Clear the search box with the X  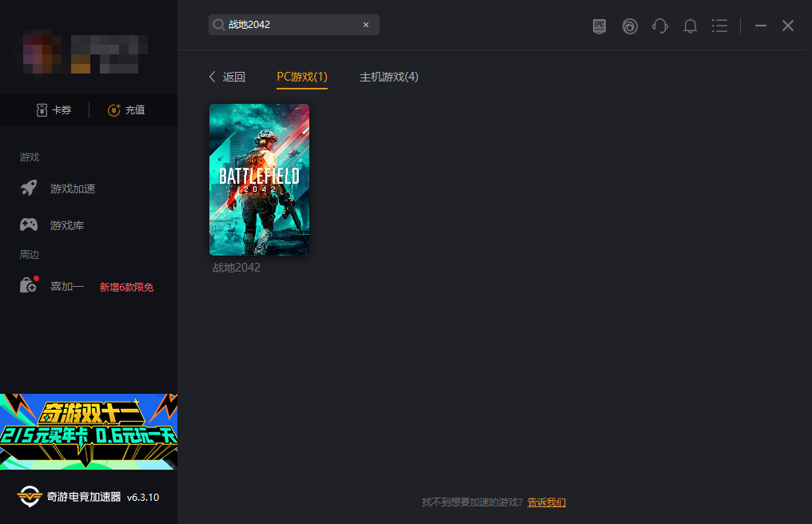[365, 25]
